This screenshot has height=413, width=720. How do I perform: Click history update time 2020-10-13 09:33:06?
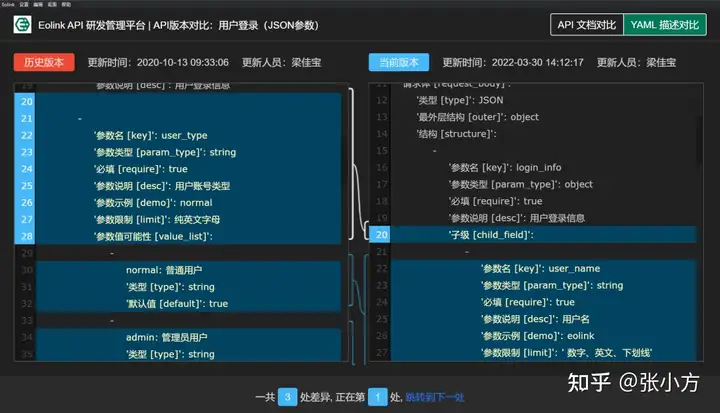pyautogui.click(x=183, y=62)
